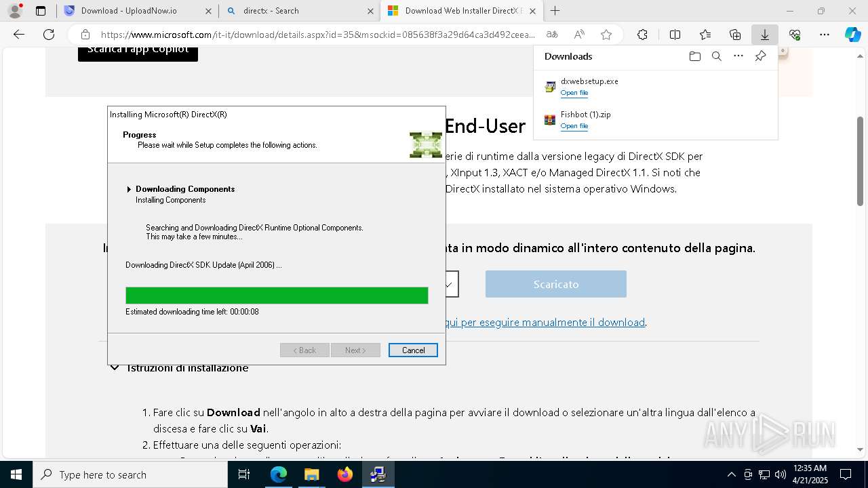The height and width of the screenshot is (488, 868).
Task: Click the taskbar search box
Action: tap(130, 474)
